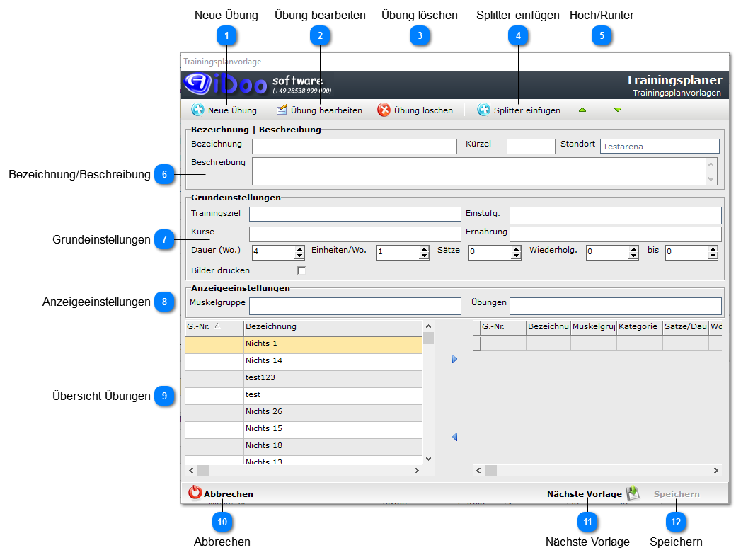Sort left list by Bezeichnung column header
The width and height of the screenshot is (736, 560).
pyautogui.click(x=333, y=326)
